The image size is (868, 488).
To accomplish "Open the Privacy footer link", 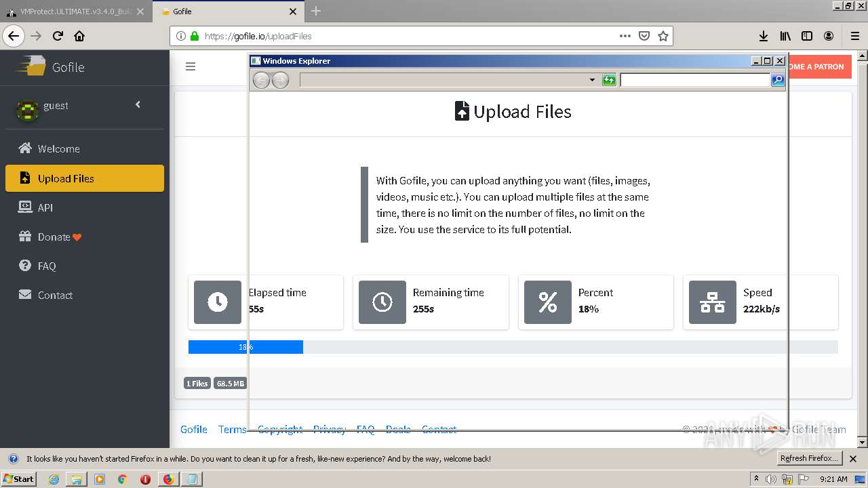I will coord(330,429).
